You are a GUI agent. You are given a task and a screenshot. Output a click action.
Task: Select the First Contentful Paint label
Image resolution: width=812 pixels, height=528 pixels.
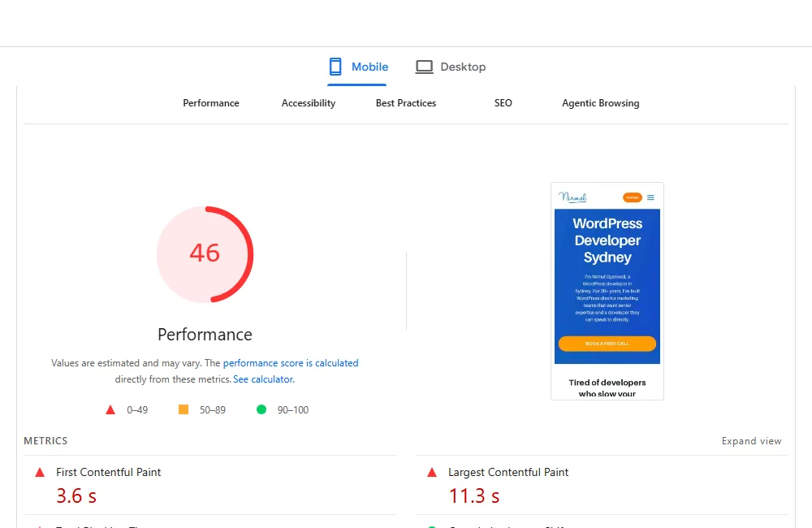click(109, 472)
